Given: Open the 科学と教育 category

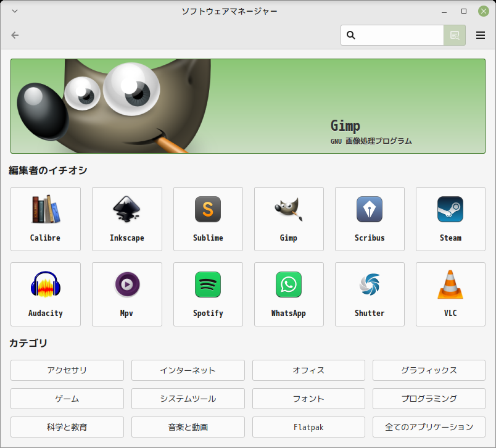Looking at the screenshot, I should point(67,427).
